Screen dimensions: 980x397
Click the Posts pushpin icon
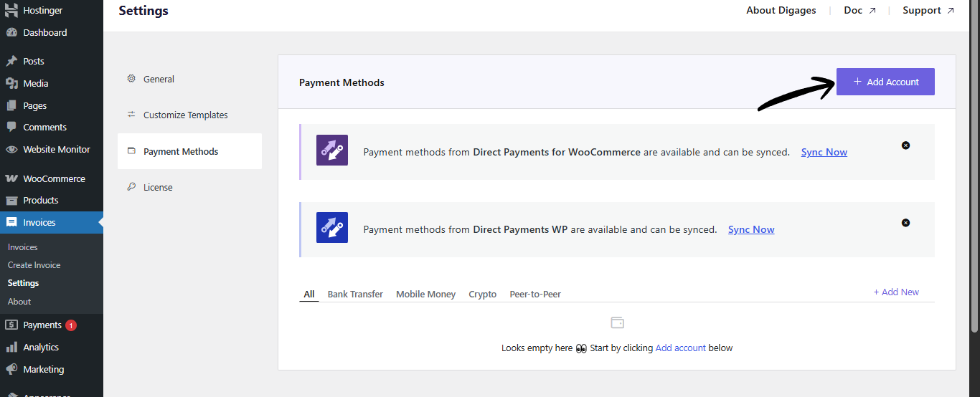click(11, 61)
